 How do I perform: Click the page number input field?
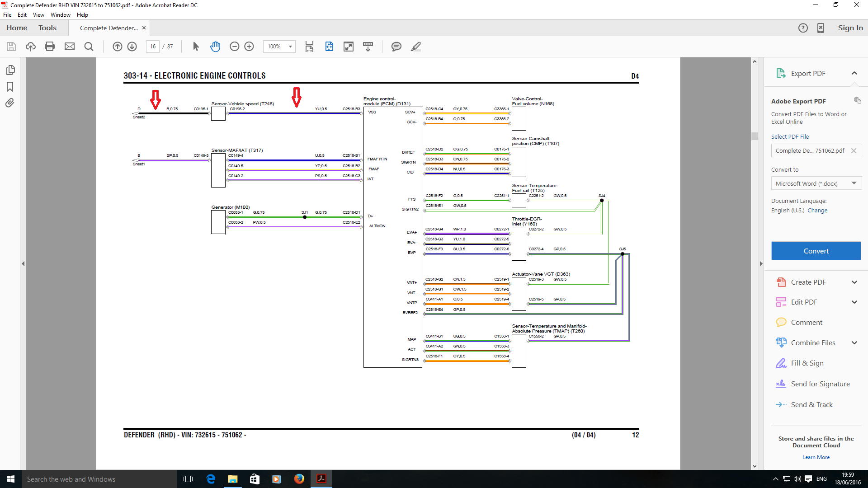point(153,47)
